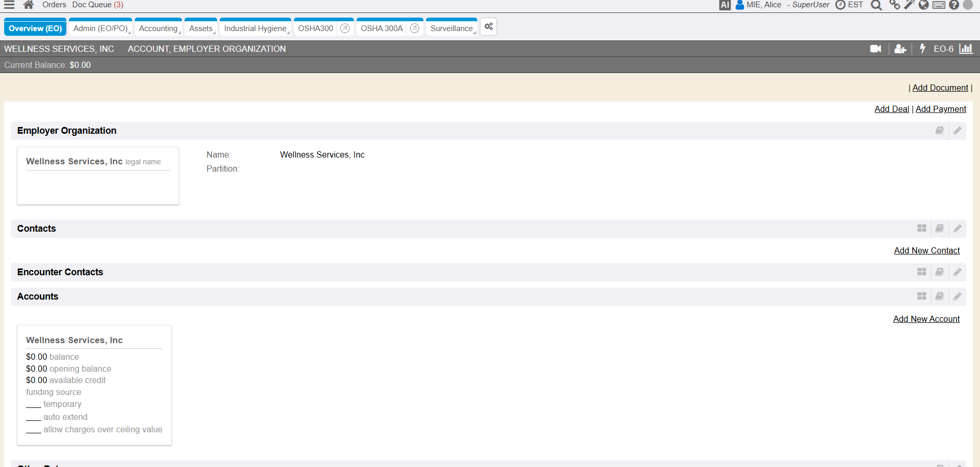
Task: Open the bar chart report icon
Action: (x=966, y=49)
